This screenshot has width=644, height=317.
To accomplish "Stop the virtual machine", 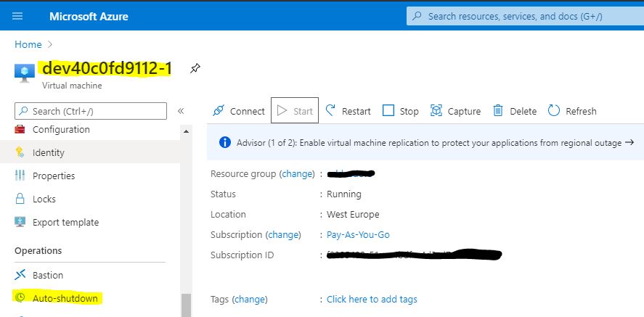I will point(401,111).
